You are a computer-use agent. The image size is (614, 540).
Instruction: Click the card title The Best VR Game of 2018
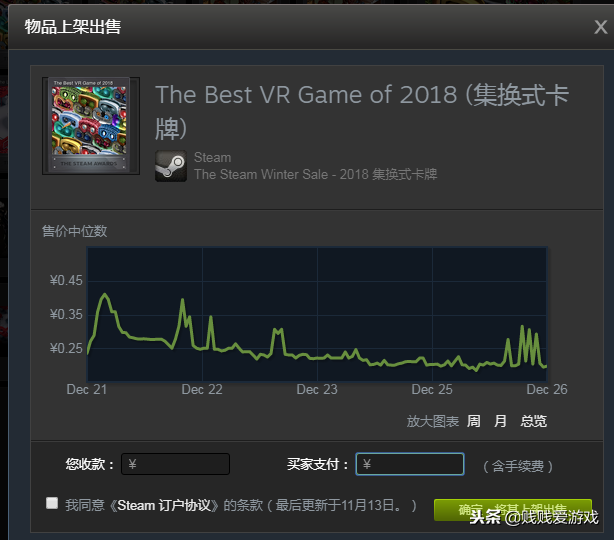click(x=362, y=112)
